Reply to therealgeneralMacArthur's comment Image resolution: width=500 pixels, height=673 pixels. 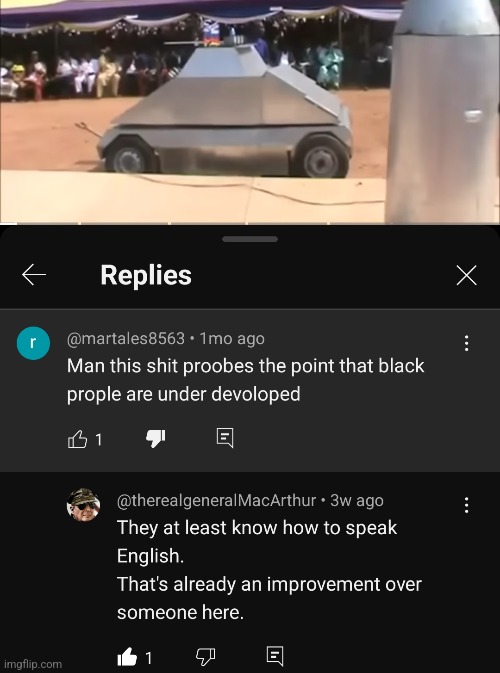point(275,656)
